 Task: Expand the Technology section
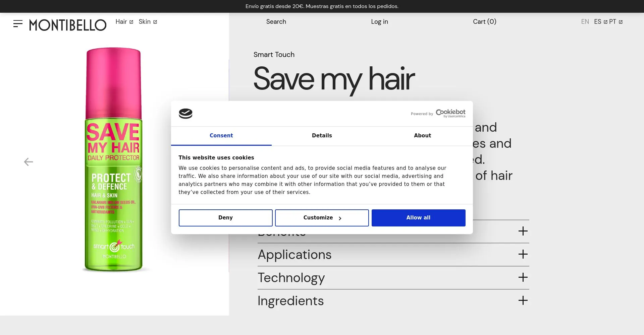point(393,278)
